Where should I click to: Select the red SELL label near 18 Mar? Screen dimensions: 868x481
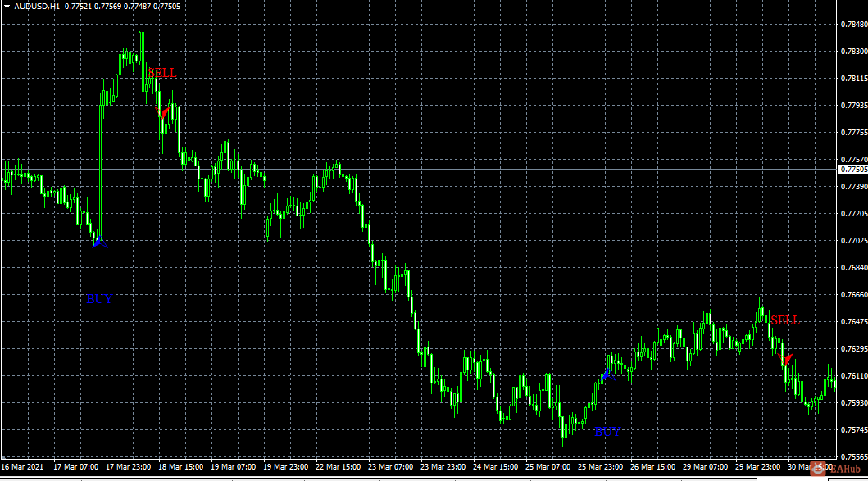[x=162, y=73]
